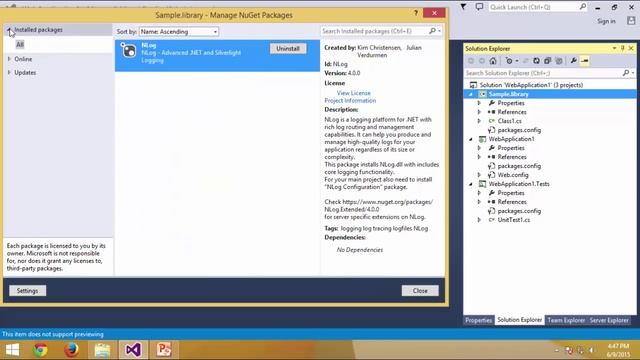Open Properties via the wrench toolbar icon

(573, 61)
